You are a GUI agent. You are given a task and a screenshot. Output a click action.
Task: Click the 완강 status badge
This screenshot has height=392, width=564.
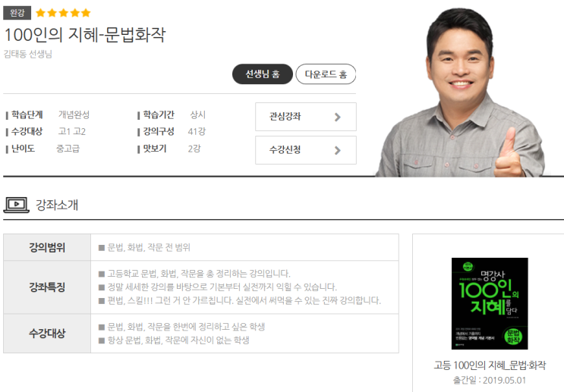tap(17, 13)
